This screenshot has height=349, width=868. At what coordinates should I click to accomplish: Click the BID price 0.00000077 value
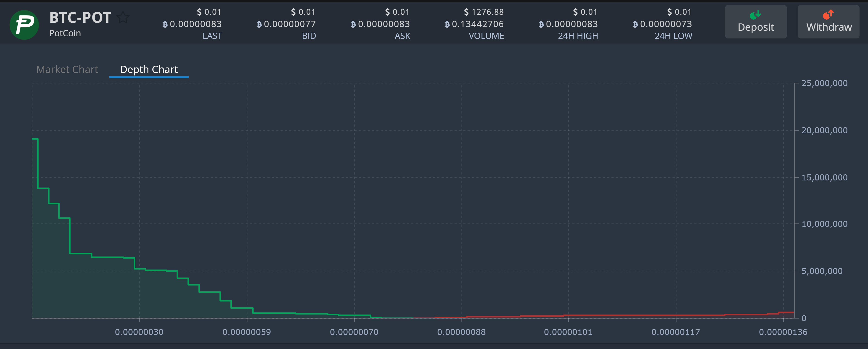(286, 24)
